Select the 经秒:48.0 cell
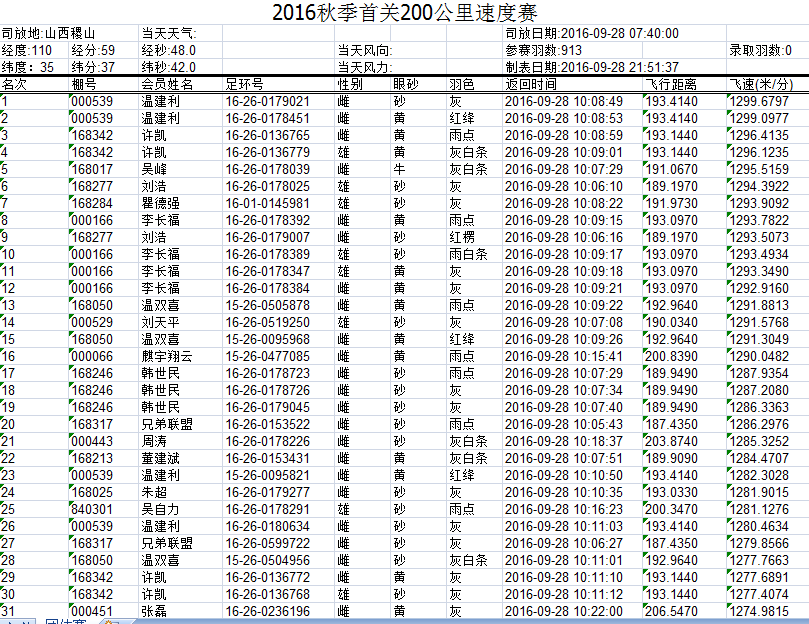The width and height of the screenshot is (809, 624). point(169,51)
